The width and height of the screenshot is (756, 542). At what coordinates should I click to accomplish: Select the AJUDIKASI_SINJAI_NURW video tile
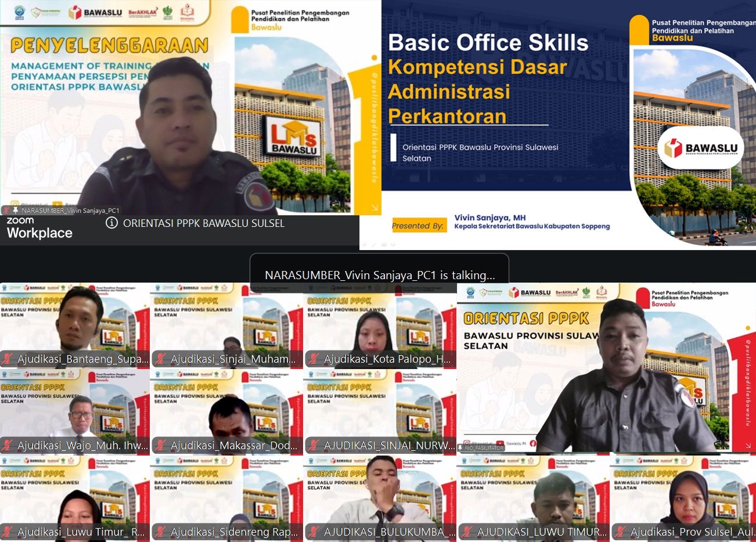coord(380,411)
